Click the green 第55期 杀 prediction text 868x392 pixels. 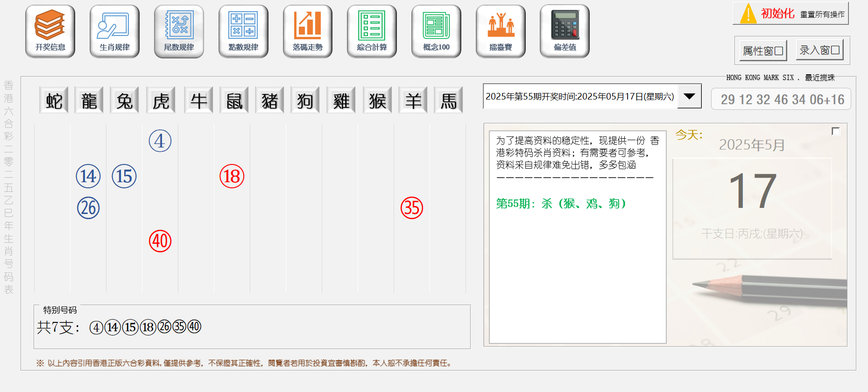point(561,204)
